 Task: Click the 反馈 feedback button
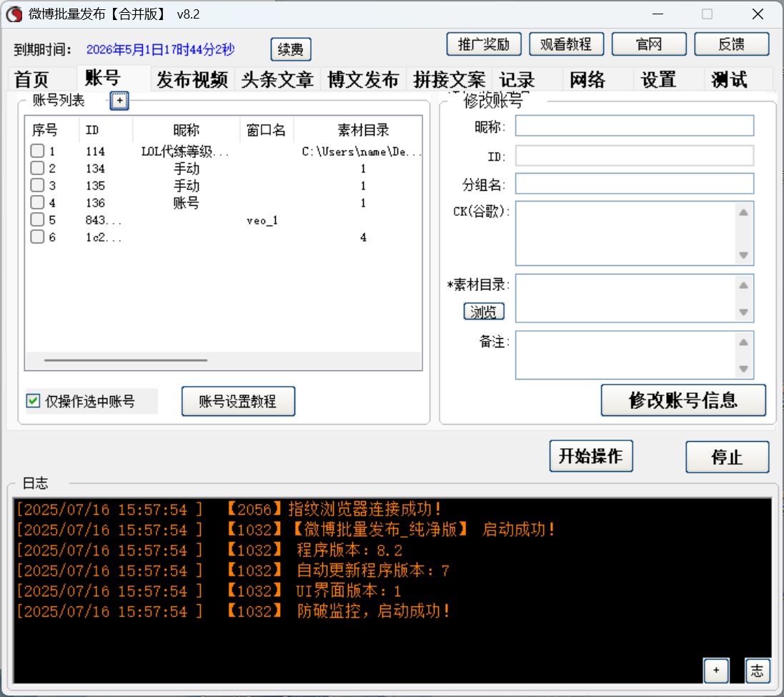click(x=732, y=44)
